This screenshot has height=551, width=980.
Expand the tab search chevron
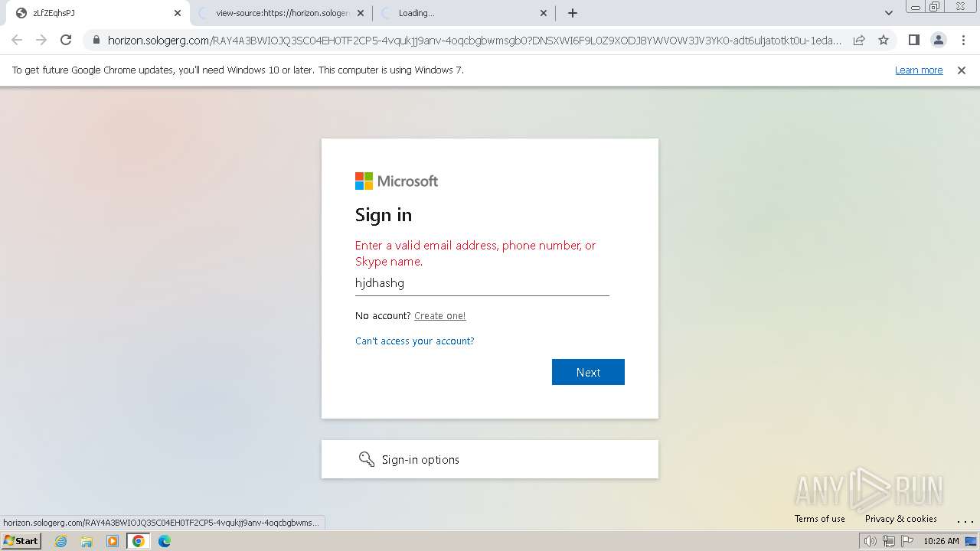888,13
